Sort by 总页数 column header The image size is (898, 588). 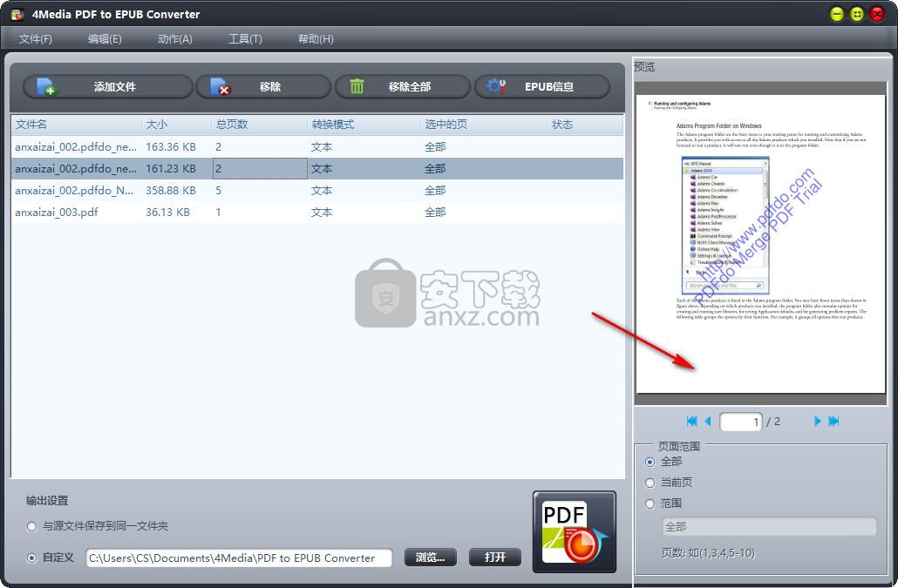(x=260, y=125)
